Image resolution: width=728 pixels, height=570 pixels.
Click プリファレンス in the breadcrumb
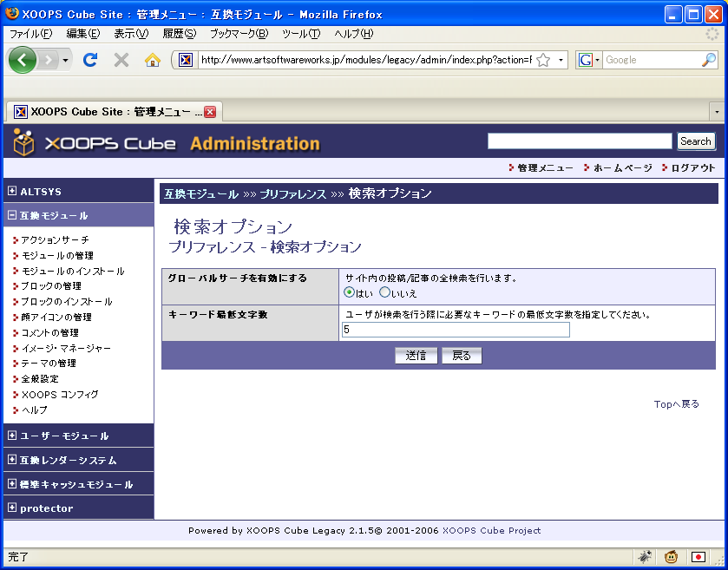tap(293, 194)
